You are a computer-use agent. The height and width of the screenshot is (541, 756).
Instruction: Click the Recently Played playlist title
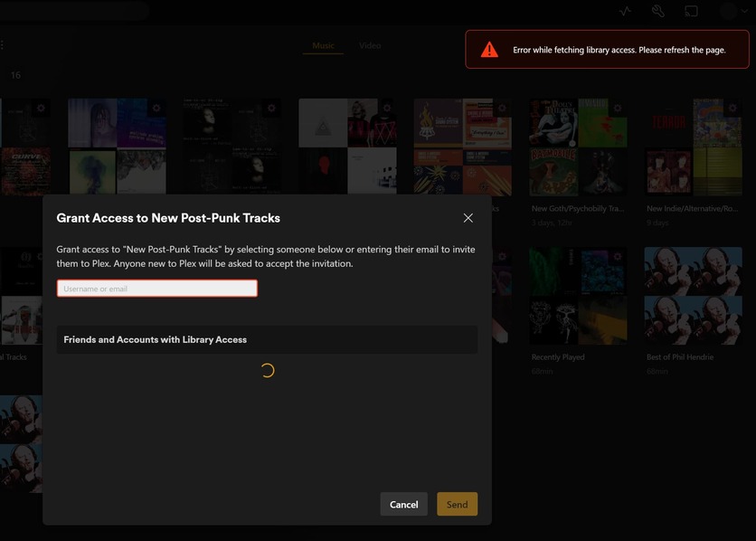tap(558, 356)
